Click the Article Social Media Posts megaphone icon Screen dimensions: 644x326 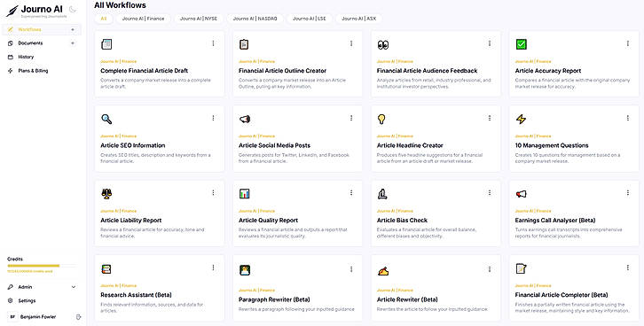click(x=245, y=120)
